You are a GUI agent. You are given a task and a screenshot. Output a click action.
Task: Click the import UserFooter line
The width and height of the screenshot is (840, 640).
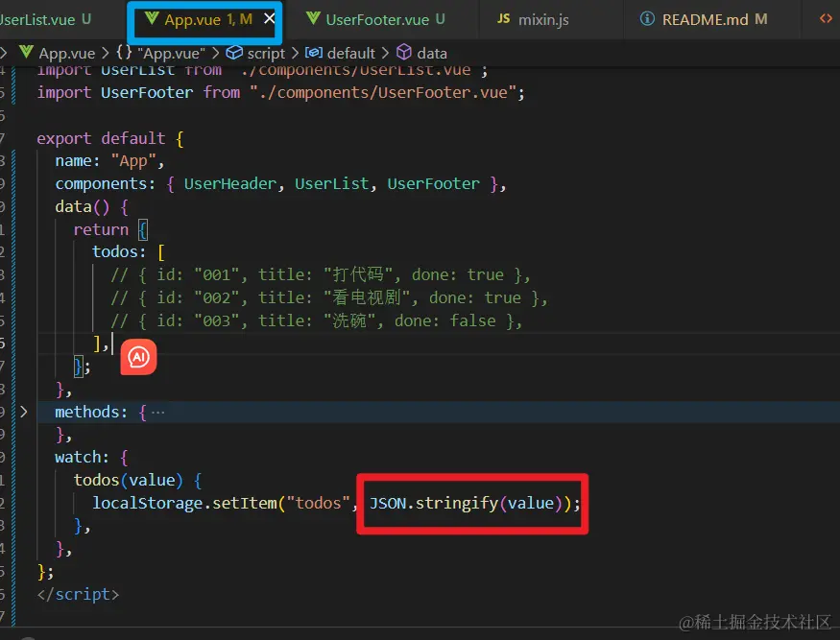click(280, 93)
